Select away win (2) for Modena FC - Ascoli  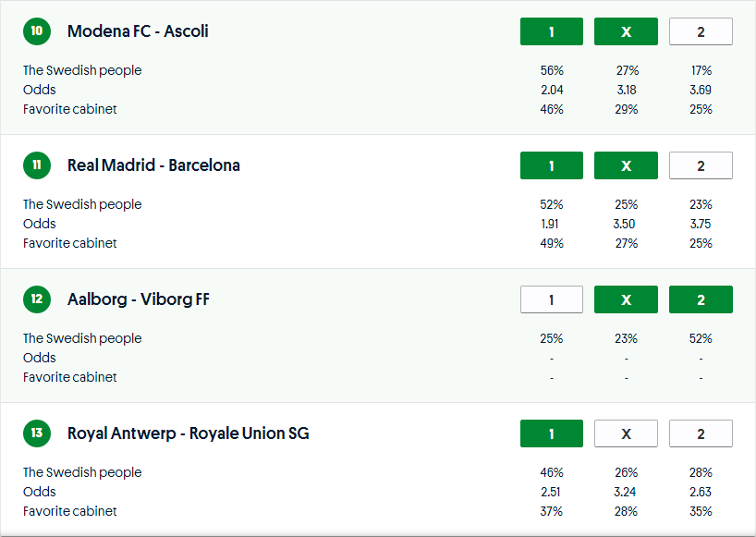coord(701,31)
